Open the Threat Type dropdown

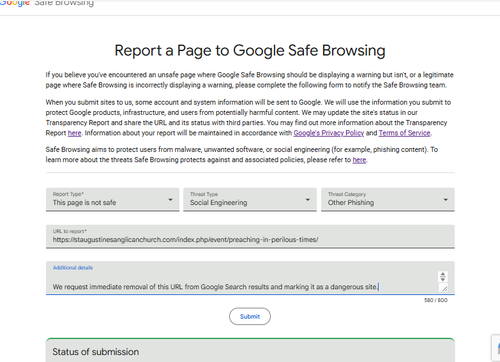(x=250, y=200)
